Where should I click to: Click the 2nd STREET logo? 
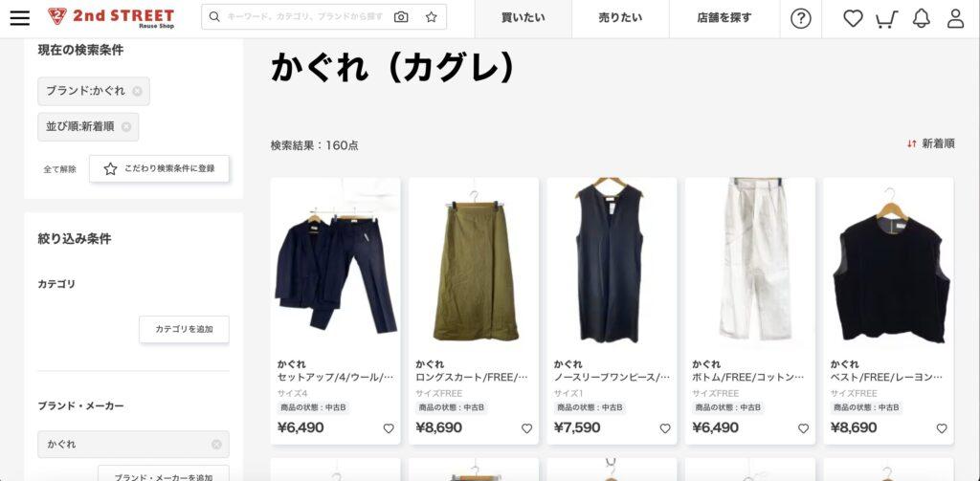111,17
